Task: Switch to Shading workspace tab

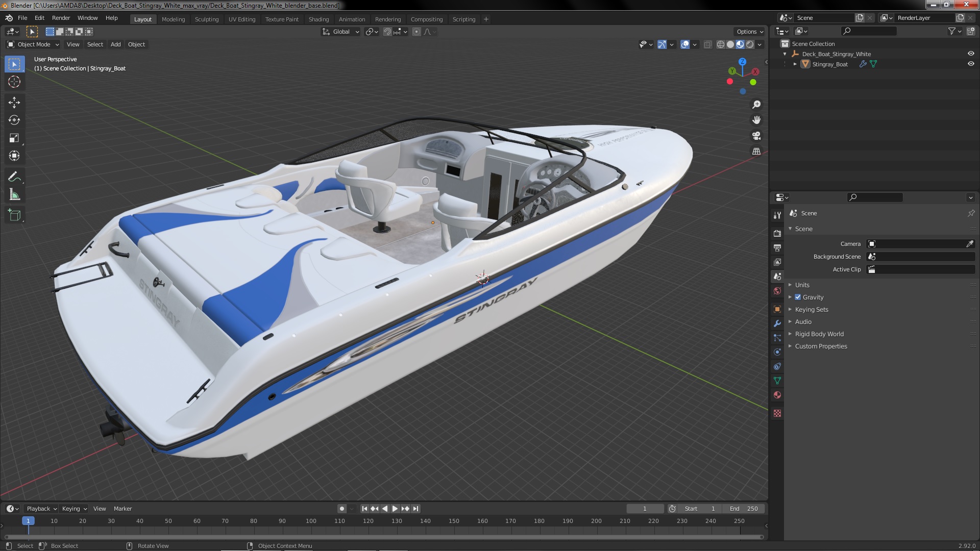Action: (318, 19)
